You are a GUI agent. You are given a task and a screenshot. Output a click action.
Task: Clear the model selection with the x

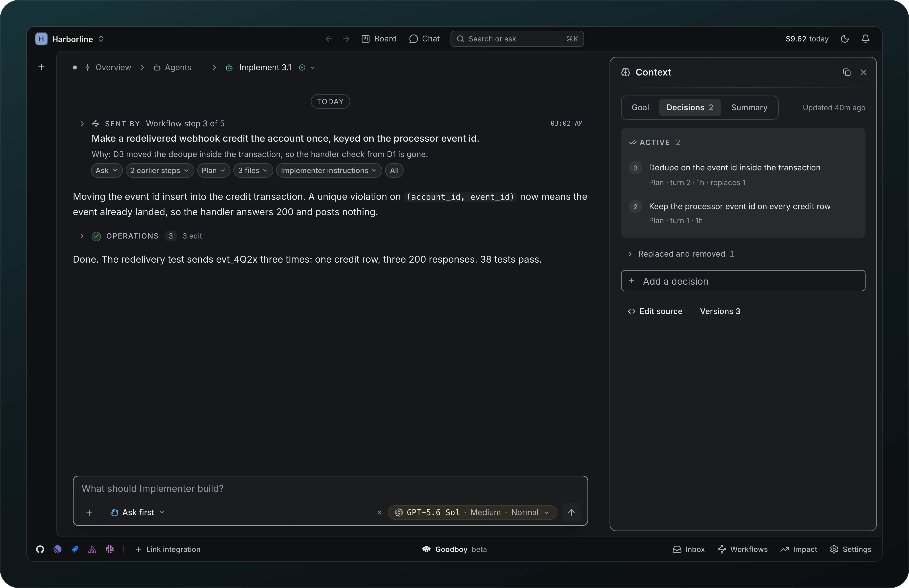(x=380, y=512)
